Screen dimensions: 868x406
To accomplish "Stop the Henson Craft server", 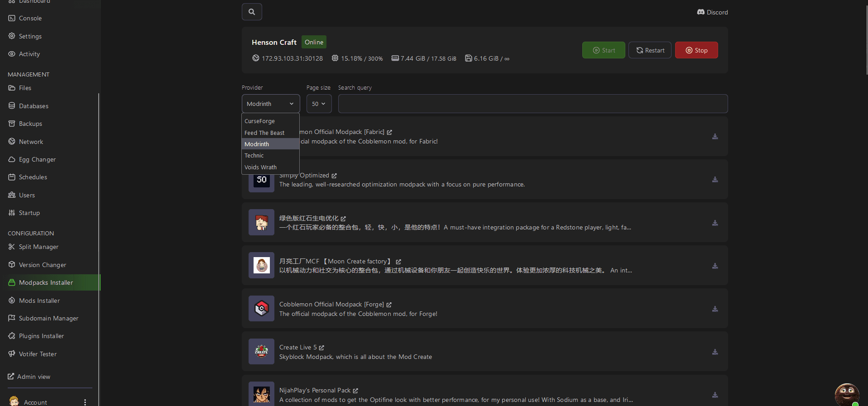I will (x=696, y=50).
